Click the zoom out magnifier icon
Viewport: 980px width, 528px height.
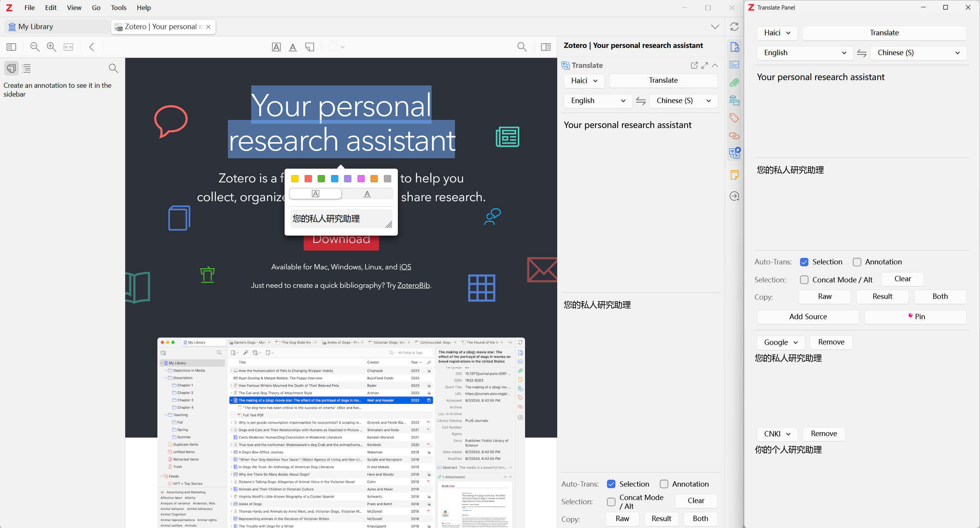(35, 47)
